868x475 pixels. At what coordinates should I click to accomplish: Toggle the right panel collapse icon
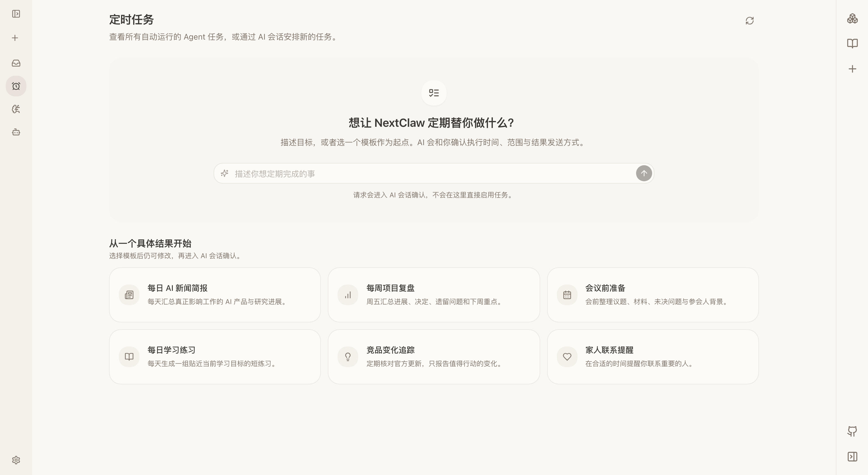click(852, 457)
